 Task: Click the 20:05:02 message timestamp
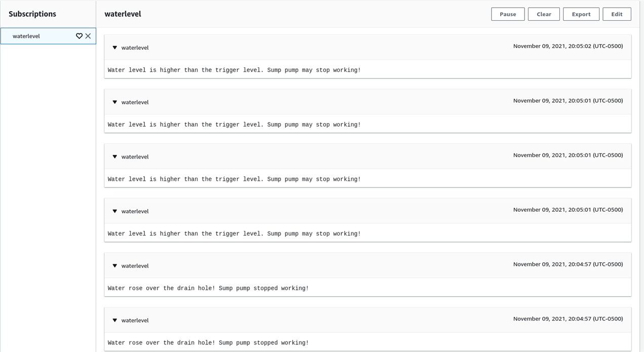tap(568, 46)
